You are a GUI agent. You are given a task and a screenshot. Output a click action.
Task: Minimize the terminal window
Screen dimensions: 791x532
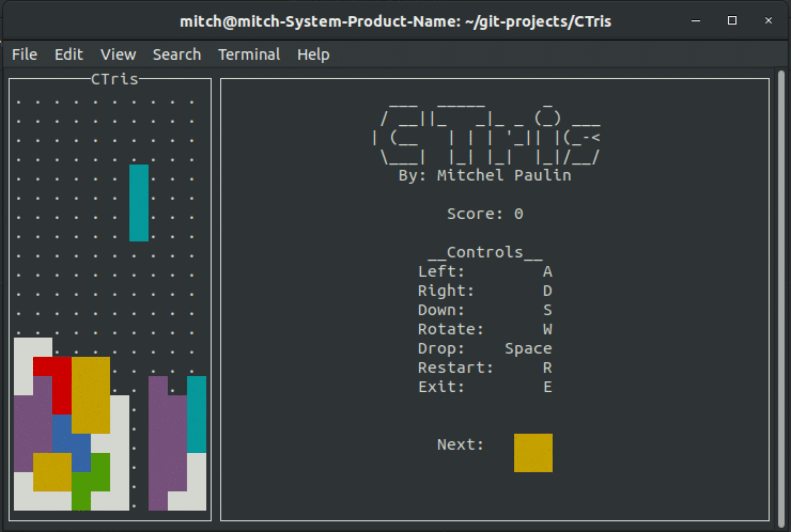pyautogui.click(x=696, y=21)
